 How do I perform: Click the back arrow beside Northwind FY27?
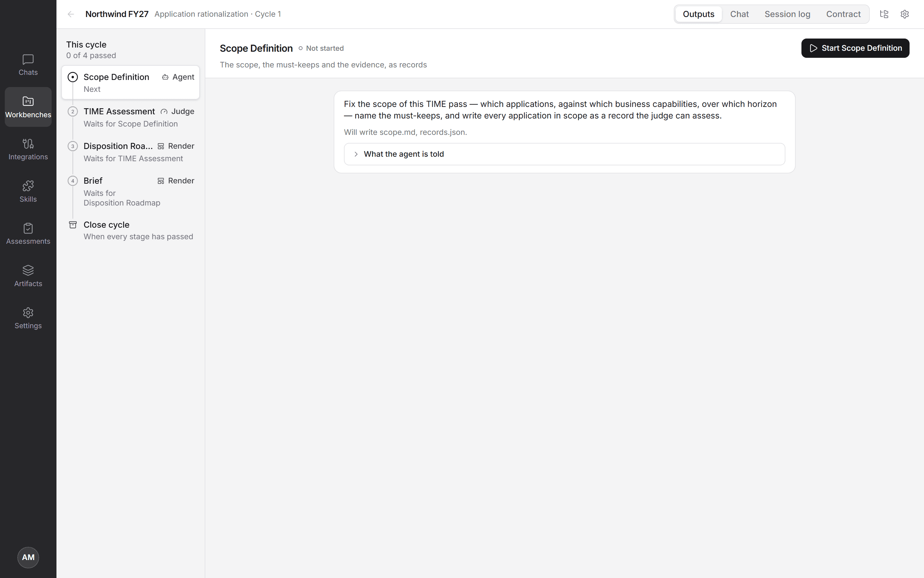click(71, 14)
